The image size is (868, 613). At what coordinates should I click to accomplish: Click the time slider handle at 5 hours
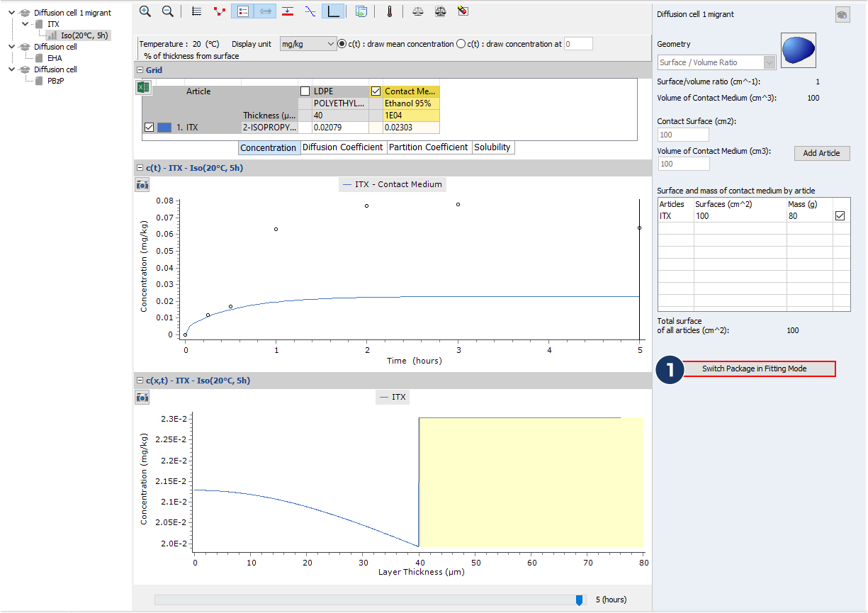coord(579,600)
